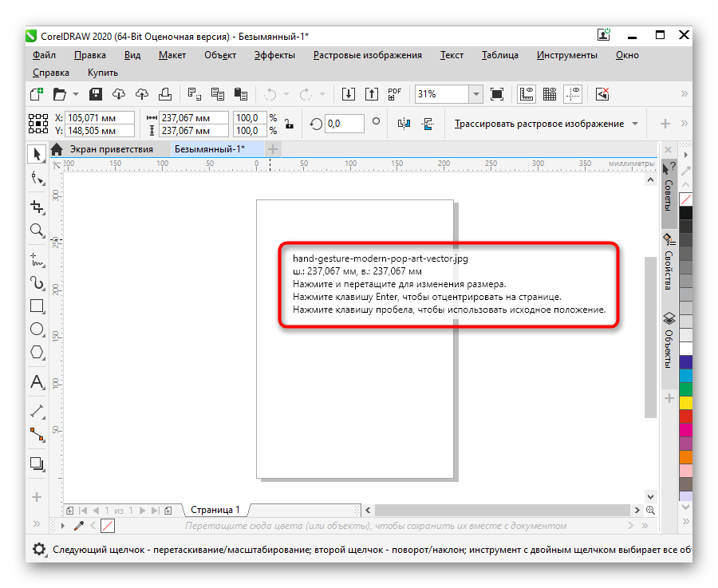This screenshot has width=718, height=588.
Task: Select the Connector tool
Action: point(37,434)
